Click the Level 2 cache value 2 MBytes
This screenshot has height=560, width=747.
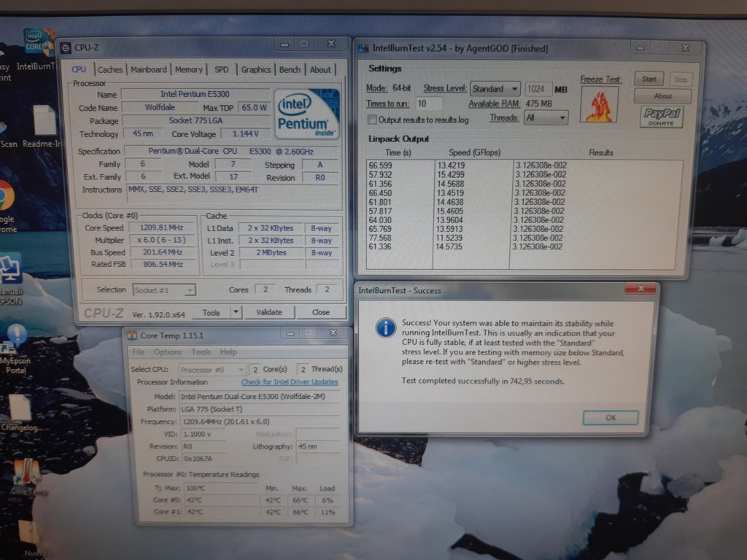(x=271, y=253)
